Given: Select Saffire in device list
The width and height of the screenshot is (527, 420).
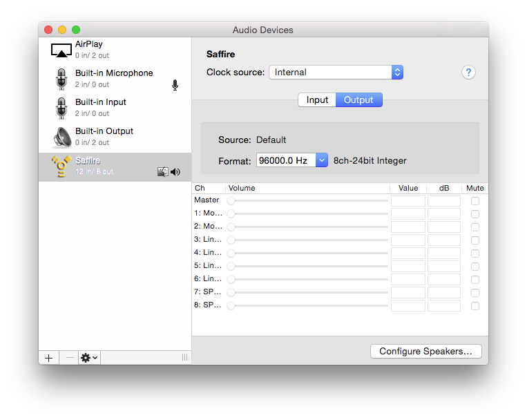Looking at the screenshot, I should [115, 167].
